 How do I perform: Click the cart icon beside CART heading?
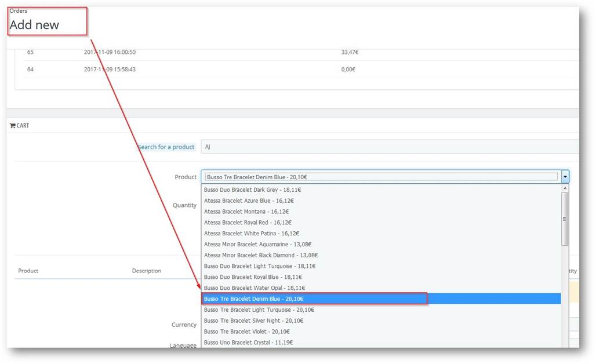tap(13, 125)
